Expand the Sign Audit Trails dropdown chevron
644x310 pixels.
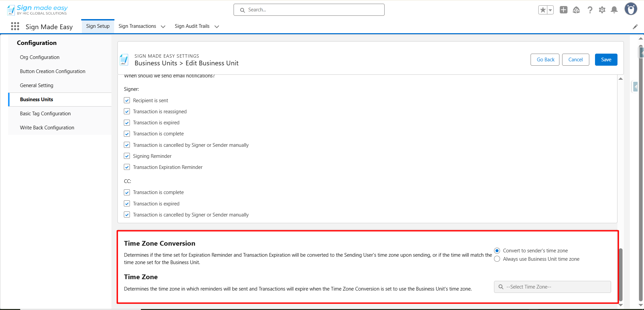(217, 26)
